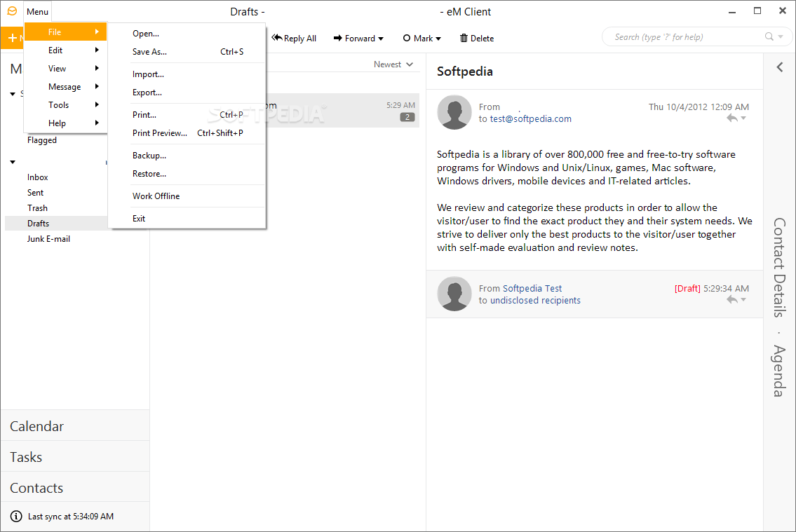
Task: Click the eM Client logo icon
Action: 12,11
